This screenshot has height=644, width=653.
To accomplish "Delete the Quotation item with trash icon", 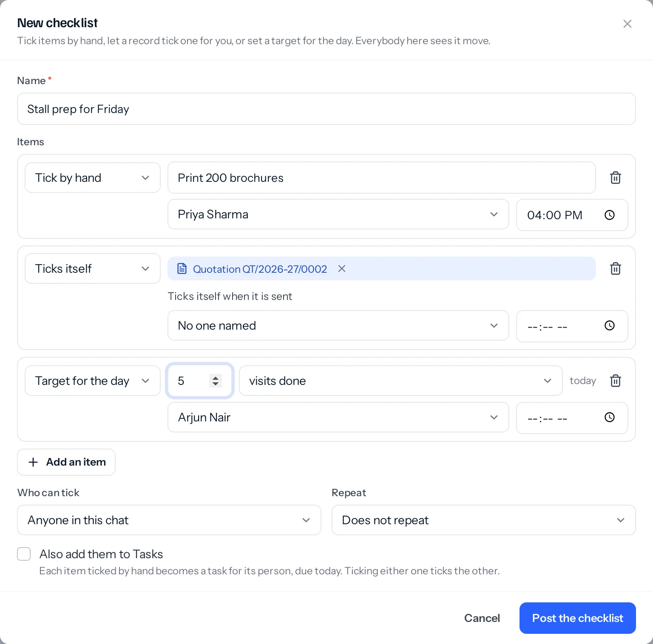I will [616, 268].
